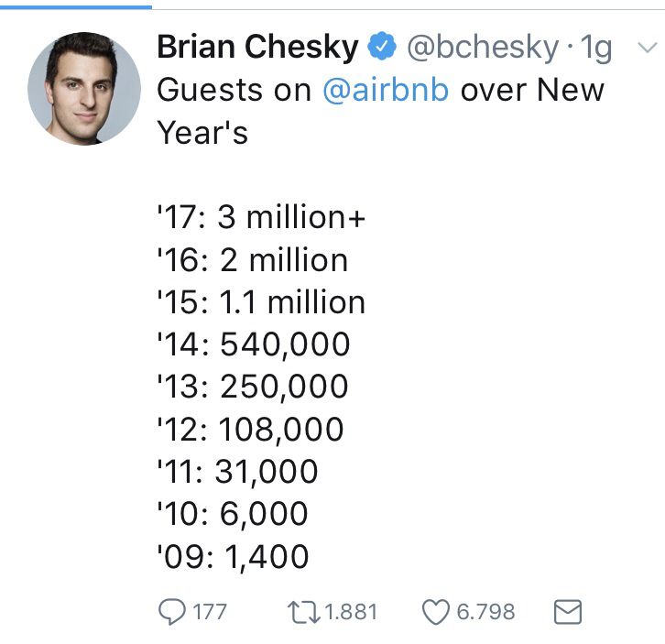The height and width of the screenshot is (644, 665).
Task: Click the 1.881 retweets count
Action: coord(352,611)
